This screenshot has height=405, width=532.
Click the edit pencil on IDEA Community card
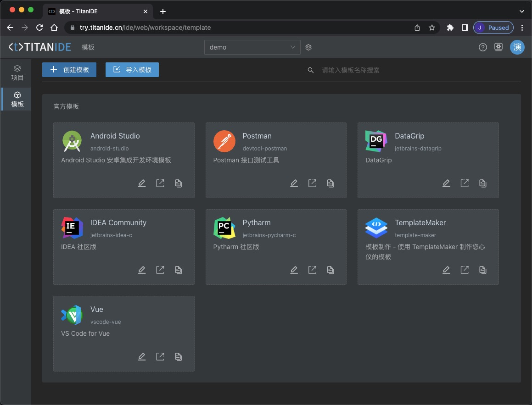142,270
